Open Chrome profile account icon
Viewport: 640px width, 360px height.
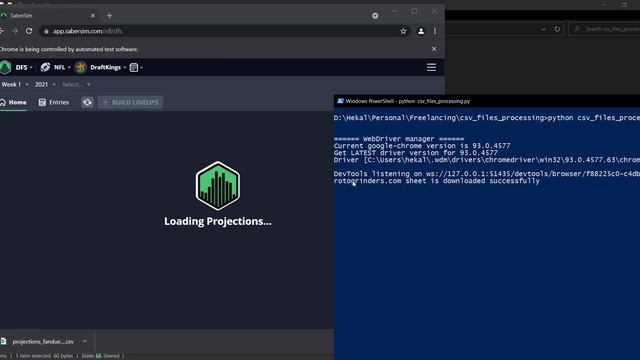point(421,31)
